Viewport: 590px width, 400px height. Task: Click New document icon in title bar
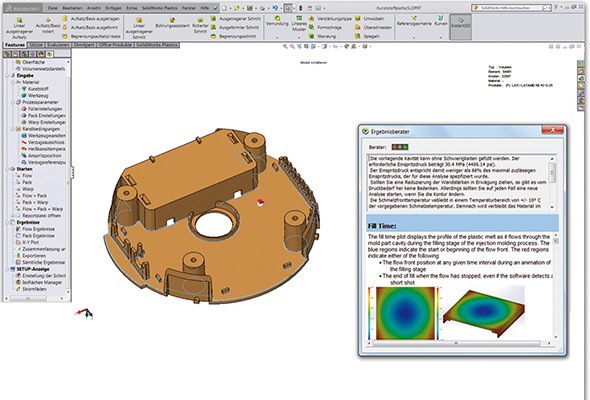click(x=224, y=8)
